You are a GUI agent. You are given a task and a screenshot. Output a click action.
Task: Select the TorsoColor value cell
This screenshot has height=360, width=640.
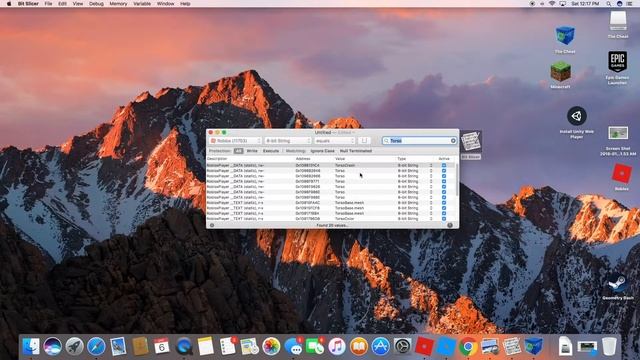click(x=345, y=218)
